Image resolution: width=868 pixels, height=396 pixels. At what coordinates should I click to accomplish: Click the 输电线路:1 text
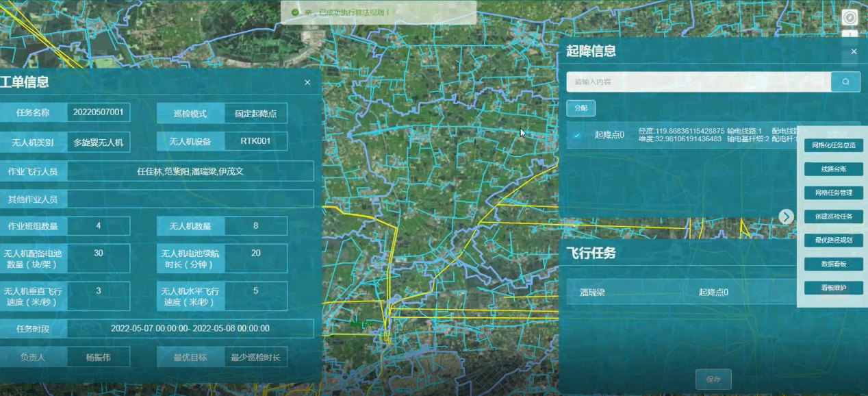[x=745, y=131]
